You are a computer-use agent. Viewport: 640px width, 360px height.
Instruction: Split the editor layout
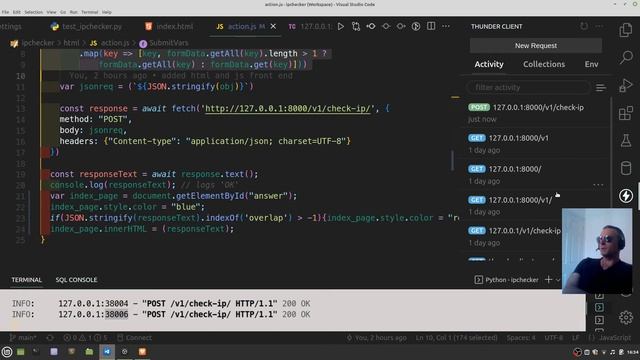(431, 27)
